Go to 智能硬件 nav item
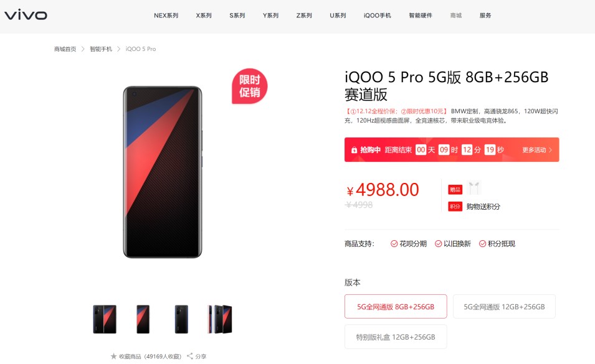Screen dimensions: 595x364 click(421, 16)
